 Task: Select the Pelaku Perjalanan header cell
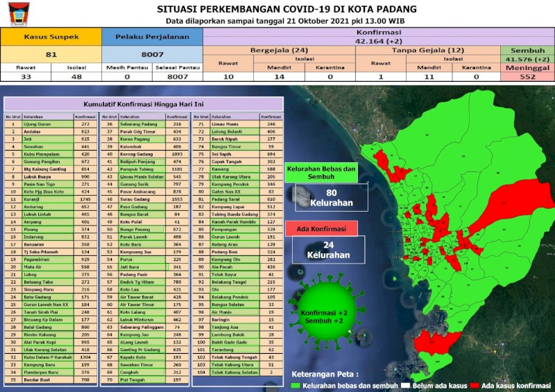(152, 37)
